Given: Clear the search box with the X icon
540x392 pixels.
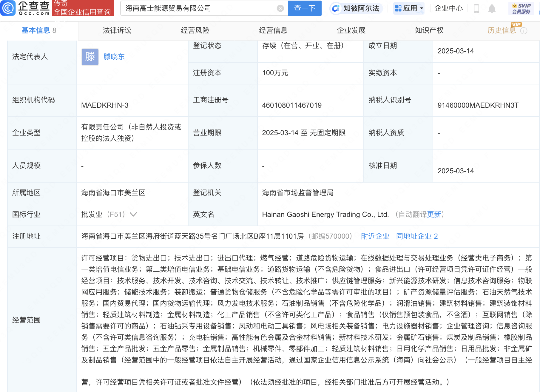Looking at the screenshot, I should [280, 8].
